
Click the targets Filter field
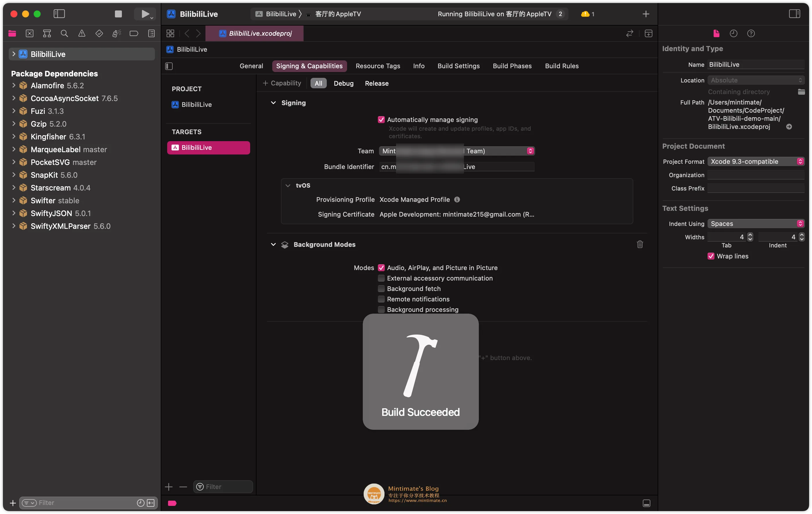(x=223, y=486)
